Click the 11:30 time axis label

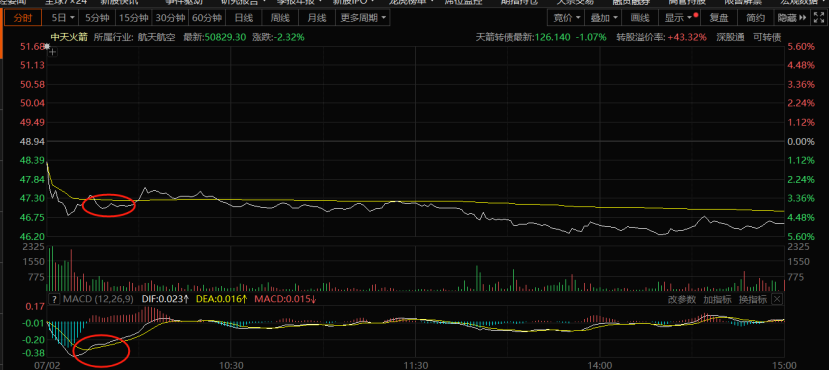[416, 365]
